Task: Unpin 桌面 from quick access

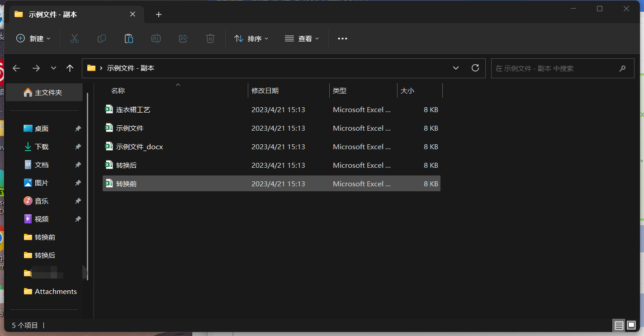Action: pyautogui.click(x=78, y=129)
